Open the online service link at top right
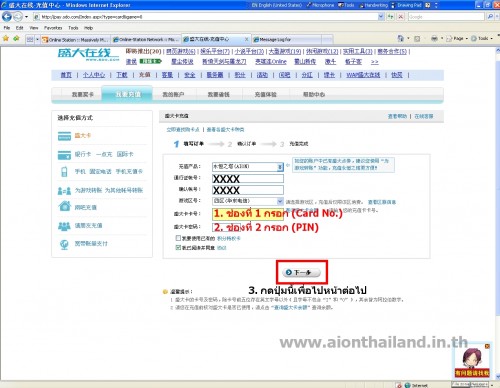Image resolution: width=500 pixels, height=388 pixels. pyautogui.click(x=424, y=116)
